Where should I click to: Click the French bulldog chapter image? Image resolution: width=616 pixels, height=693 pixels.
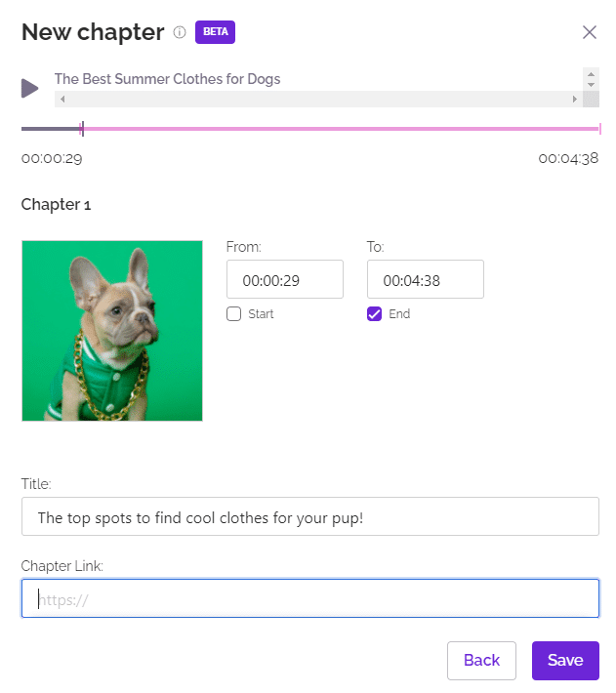(x=112, y=331)
